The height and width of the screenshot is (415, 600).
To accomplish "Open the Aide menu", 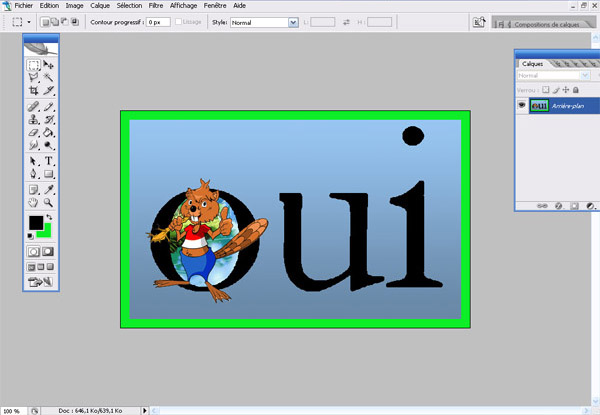I will click(x=240, y=5).
